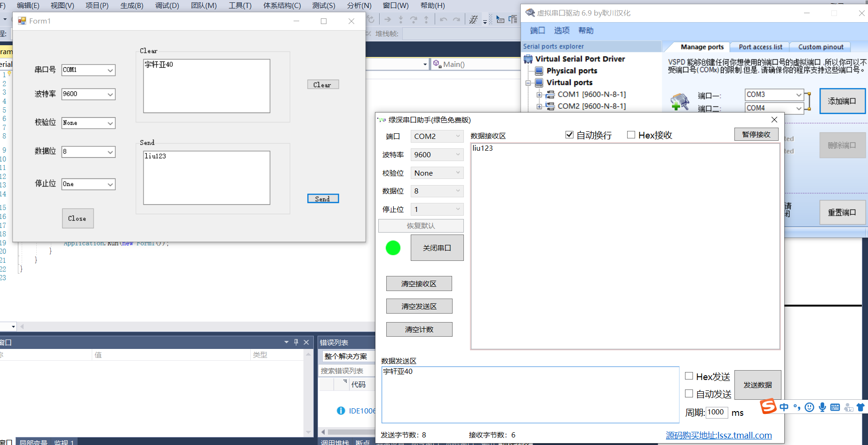Click the orange Sogou S logo
The image size is (868, 445).
click(768, 406)
